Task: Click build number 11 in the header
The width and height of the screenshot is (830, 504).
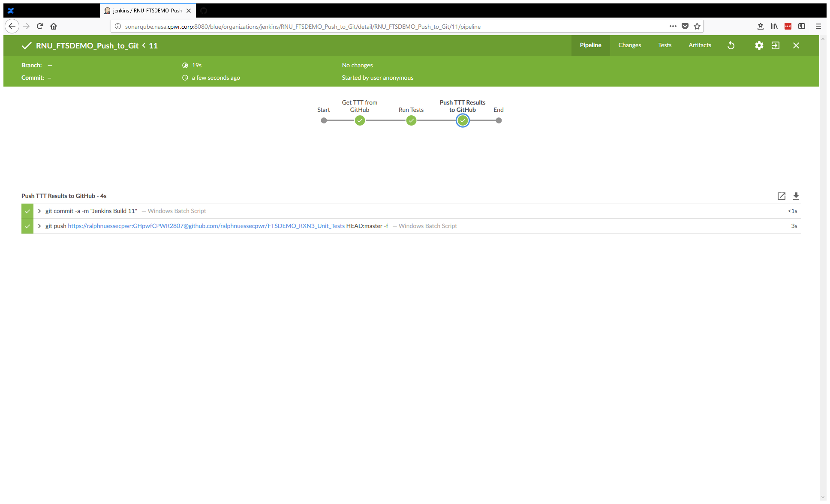Action: tap(153, 45)
